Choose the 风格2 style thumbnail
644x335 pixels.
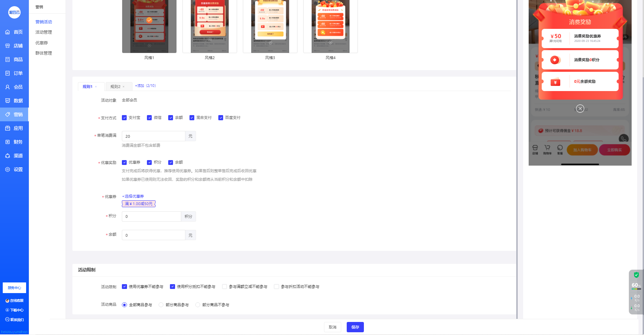point(210,26)
